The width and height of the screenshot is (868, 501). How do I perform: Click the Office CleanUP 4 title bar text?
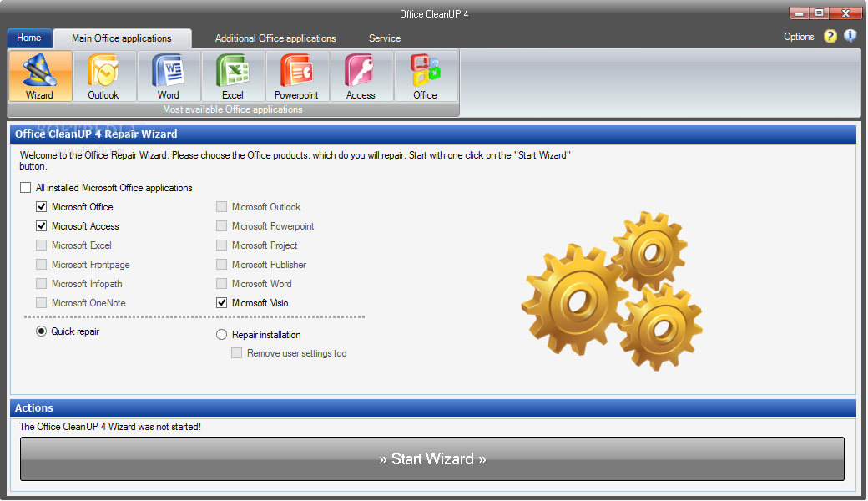coord(434,14)
